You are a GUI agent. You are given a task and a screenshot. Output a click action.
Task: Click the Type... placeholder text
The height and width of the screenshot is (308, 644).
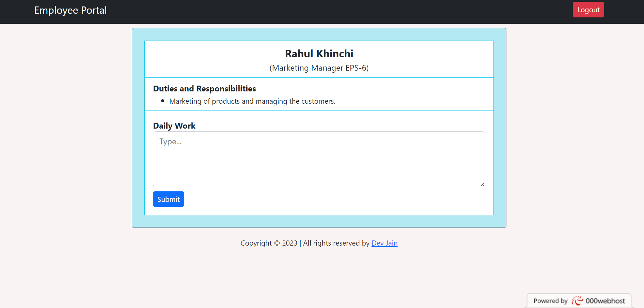pyautogui.click(x=170, y=141)
